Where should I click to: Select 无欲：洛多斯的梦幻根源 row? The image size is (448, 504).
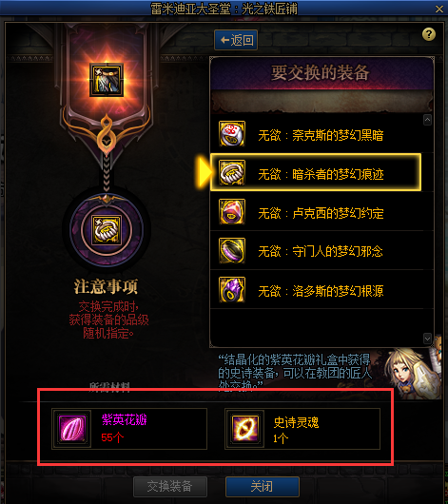click(x=321, y=290)
